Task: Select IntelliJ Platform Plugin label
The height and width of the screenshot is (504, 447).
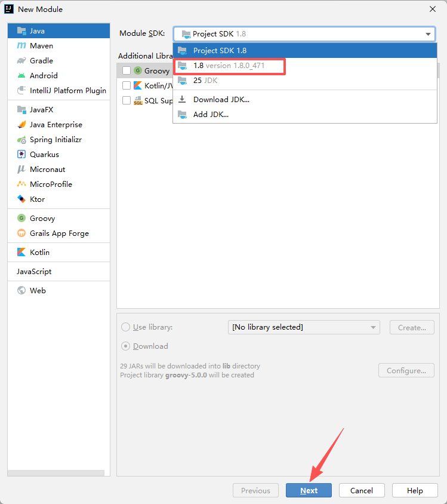Action: 68,90
